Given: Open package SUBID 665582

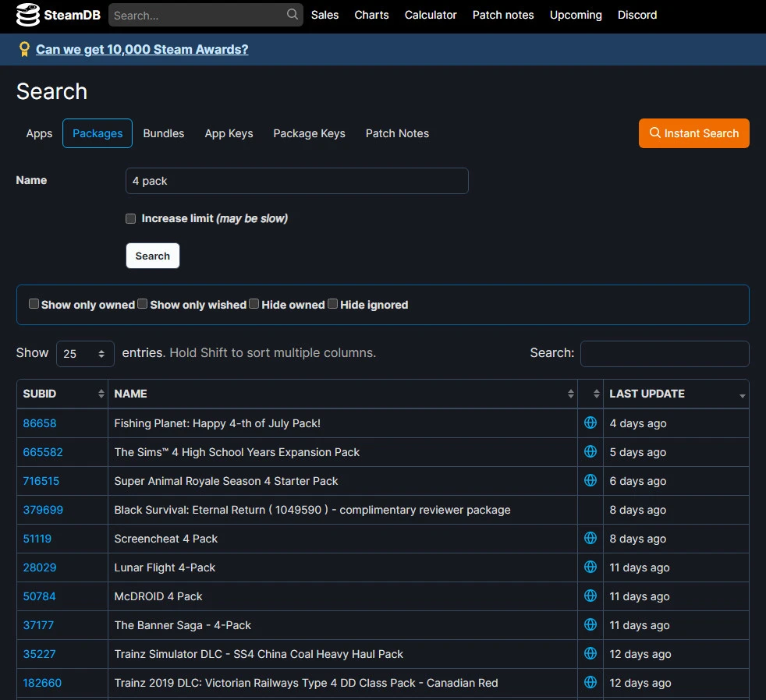Looking at the screenshot, I should [x=43, y=452].
